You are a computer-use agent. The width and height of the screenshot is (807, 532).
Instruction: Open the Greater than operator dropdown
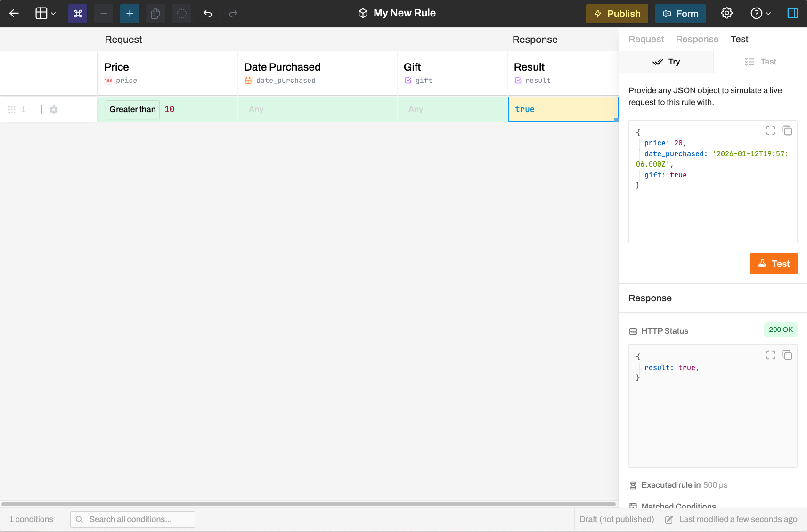pyautogui.click(x=132, y=109)
